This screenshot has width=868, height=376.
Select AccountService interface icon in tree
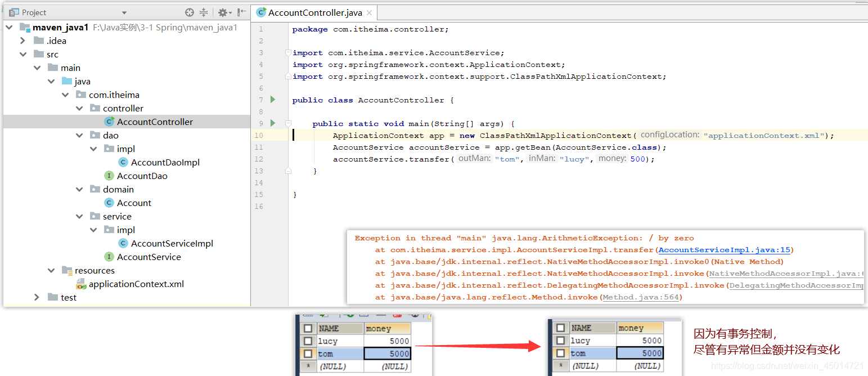point(109,257)
